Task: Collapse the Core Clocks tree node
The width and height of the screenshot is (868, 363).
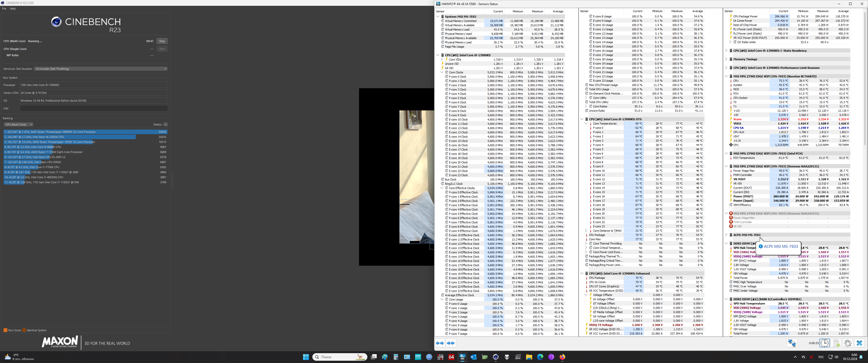Action: (442, 72)
